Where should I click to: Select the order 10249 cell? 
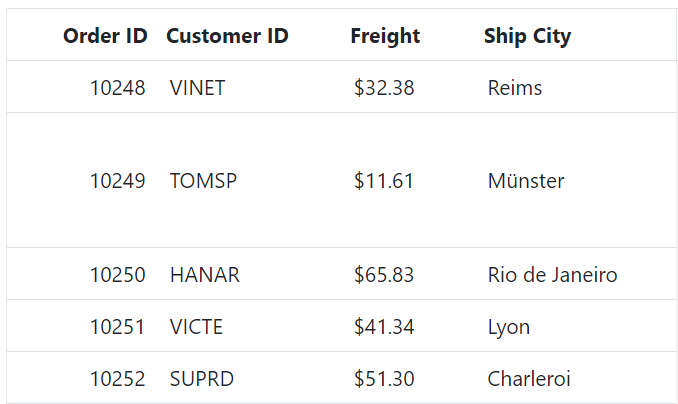(117, 181)
